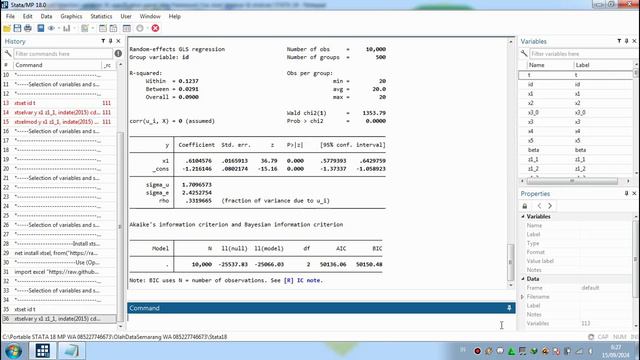The height and width of the screenshot is (360, 640).
Task: Pin the Command window
Action: (x=509, y=308)
